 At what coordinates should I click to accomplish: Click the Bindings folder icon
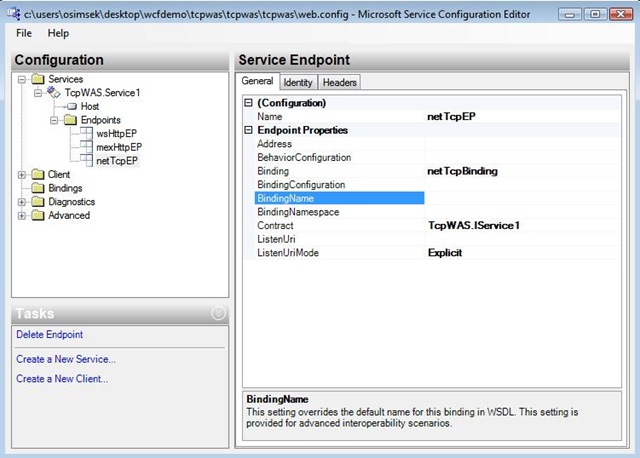coord(39,188)
